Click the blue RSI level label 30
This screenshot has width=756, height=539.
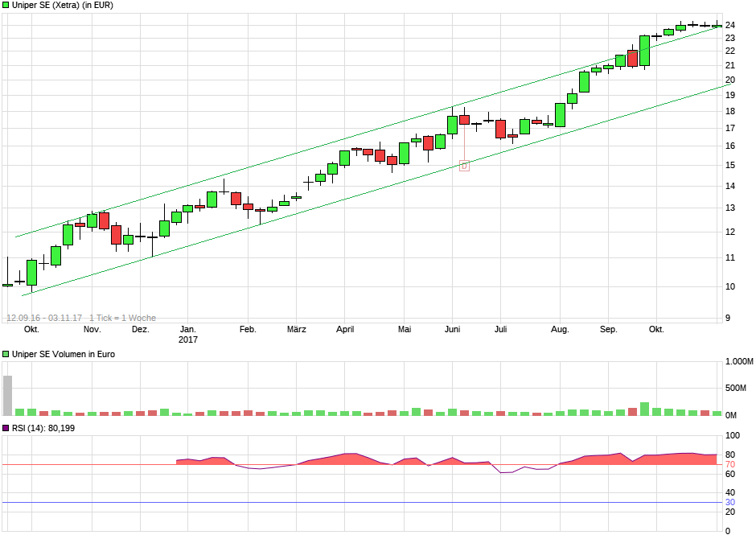coord(730,502)
